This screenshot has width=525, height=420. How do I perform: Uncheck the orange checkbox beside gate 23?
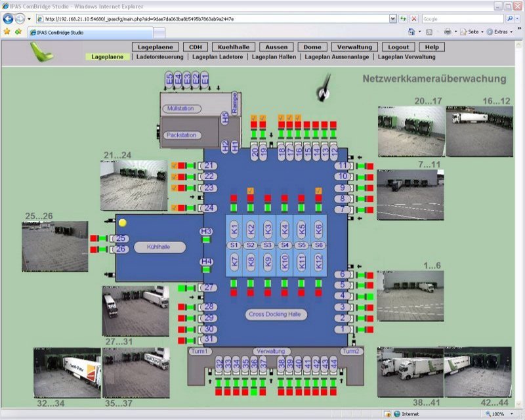click(175, 188)
